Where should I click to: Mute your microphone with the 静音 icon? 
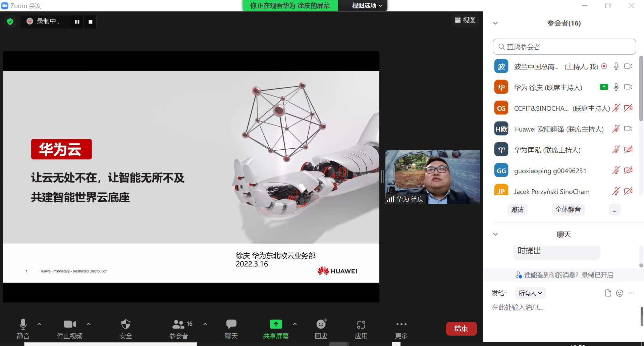tap(23, 324)
